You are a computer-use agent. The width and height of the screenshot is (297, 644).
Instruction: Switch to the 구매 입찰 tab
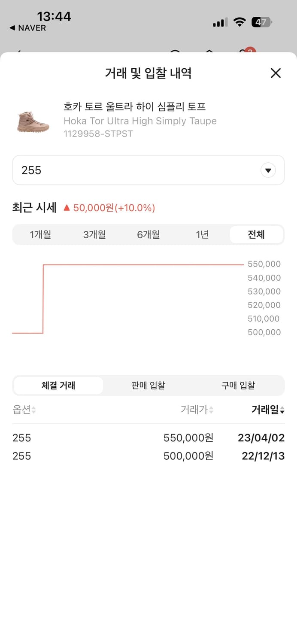(x=239, y=386)
